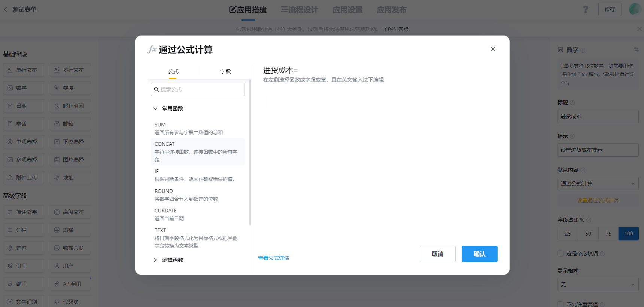Open the 查看公式详情 link
Screen dimensions: 644x307
pos(274,258)
